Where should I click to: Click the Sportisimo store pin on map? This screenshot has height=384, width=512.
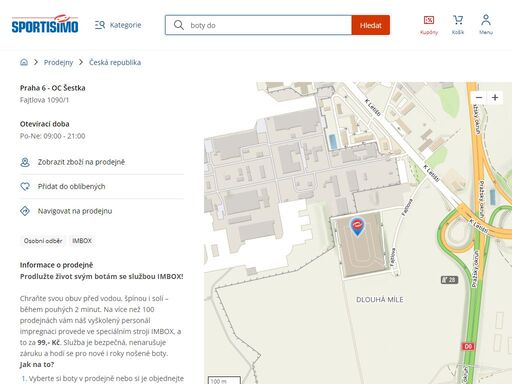tap(357, 226)
